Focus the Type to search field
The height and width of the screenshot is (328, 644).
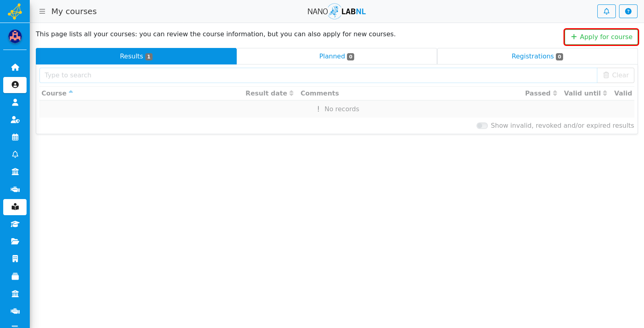coord(318,75)
